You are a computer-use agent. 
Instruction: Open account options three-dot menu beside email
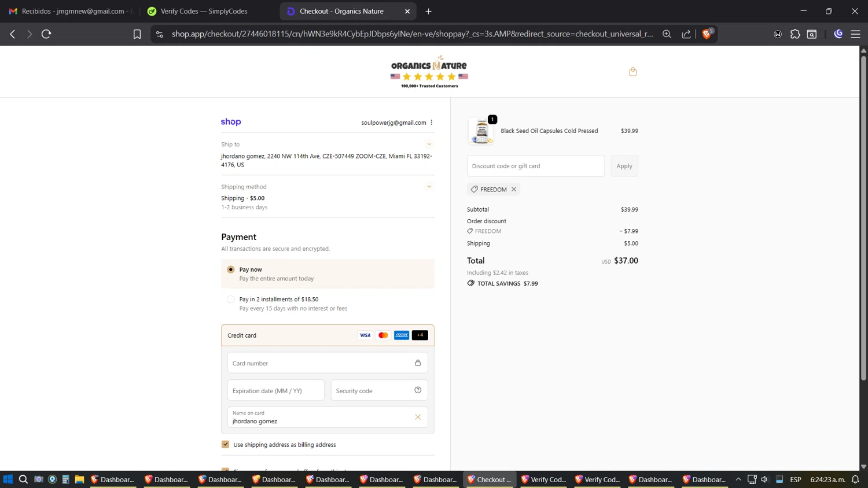[x=432, y=123]
